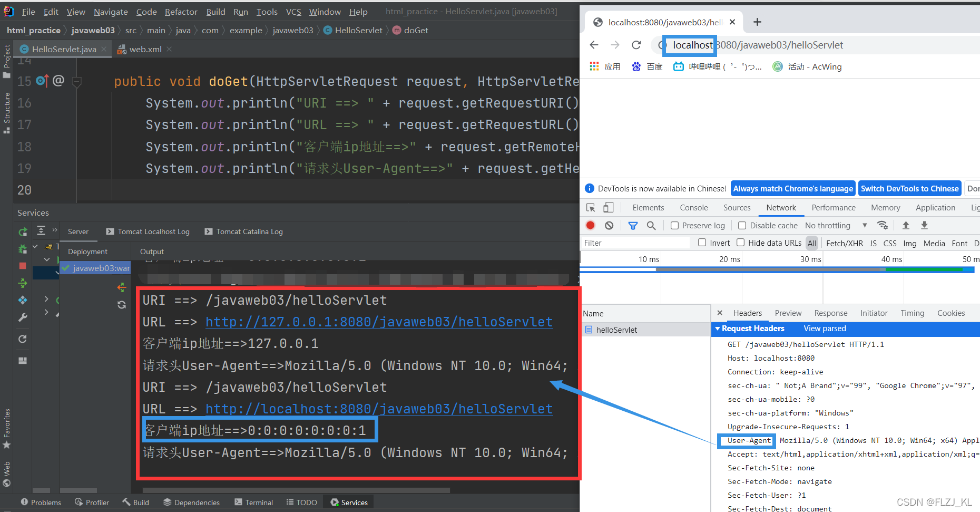This screenshot has height=512, width=980.
Task: Click the green Deploy All icon in Services
Action: (x=23, y=283)
